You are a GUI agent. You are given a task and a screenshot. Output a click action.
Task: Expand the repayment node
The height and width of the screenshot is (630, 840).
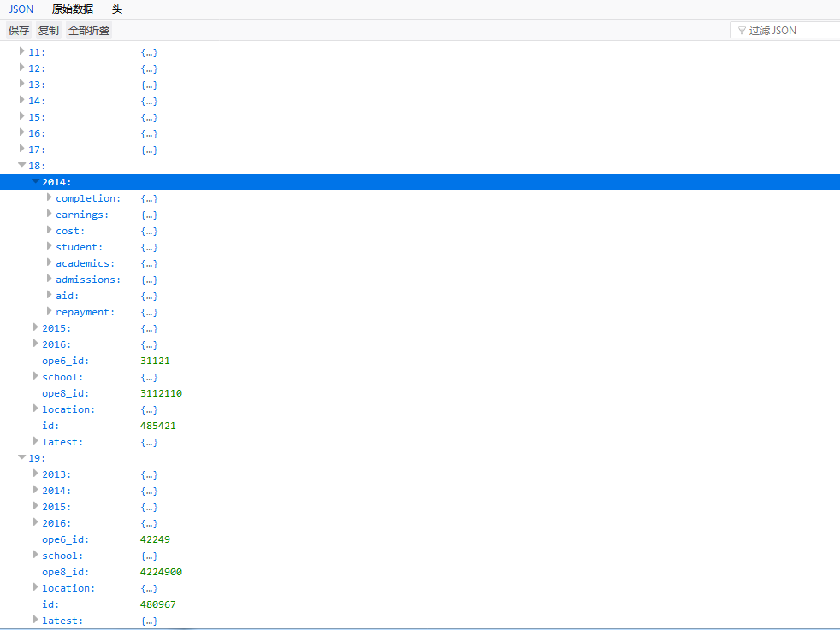point(49,311)
